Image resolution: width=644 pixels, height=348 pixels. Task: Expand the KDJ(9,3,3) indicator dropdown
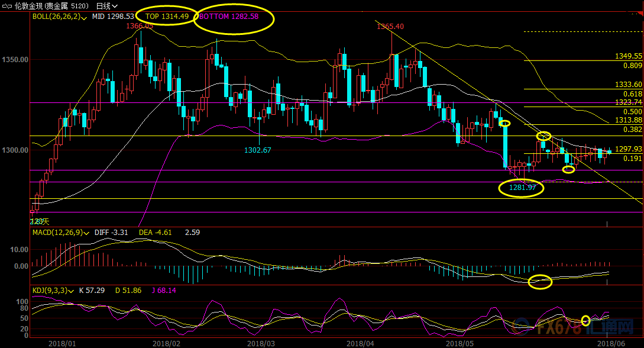[71, 291]
